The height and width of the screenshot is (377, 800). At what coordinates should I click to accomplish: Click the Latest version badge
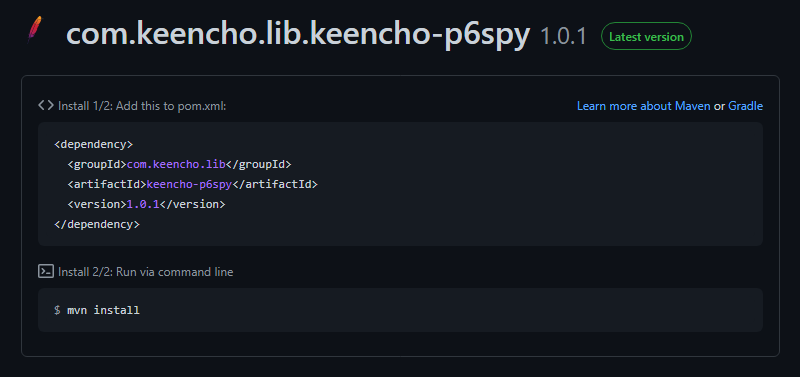646,36
